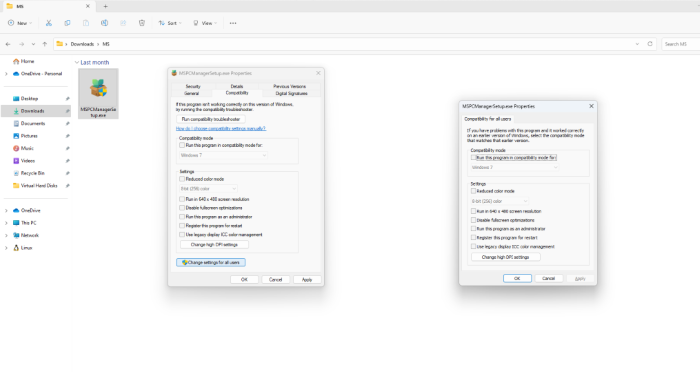Click the Cut icon in Explorer toolbar

pos(49,23)
